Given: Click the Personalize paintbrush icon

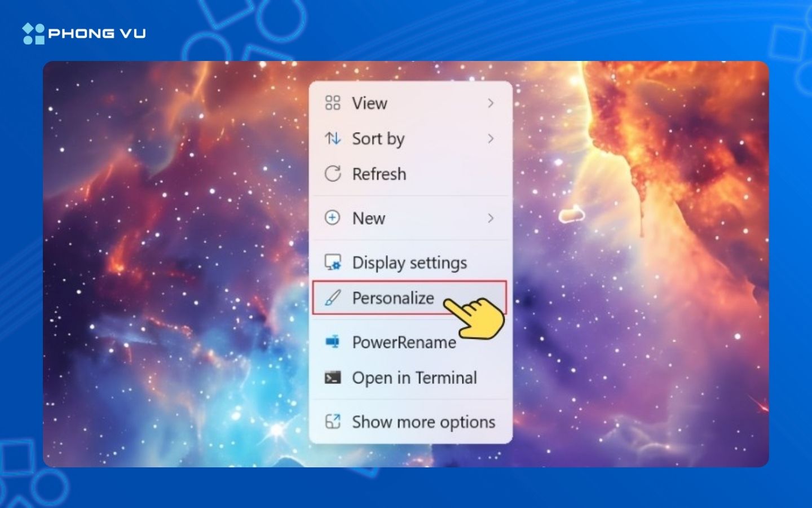Looking at the screenshot, I should tap(333, 298).
